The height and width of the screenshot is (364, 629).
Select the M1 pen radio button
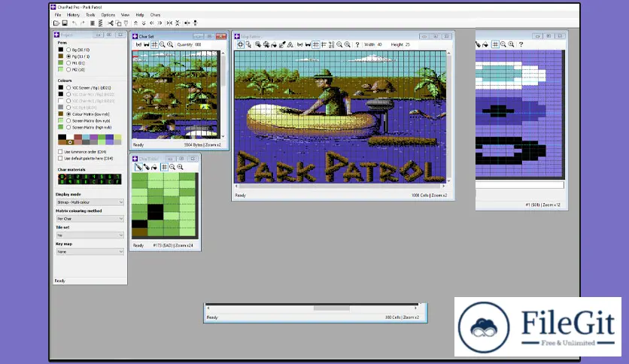pos(68,63)
